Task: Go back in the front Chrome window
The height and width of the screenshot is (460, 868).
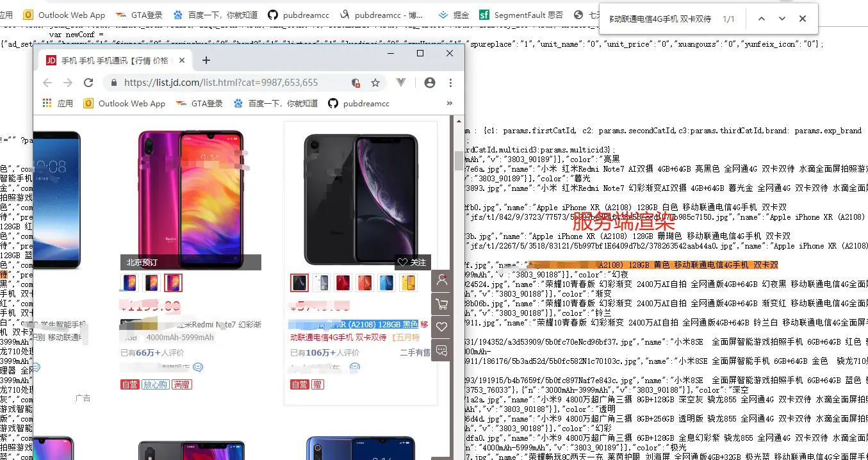Action: pyautogui.click(x=47, y=83)
